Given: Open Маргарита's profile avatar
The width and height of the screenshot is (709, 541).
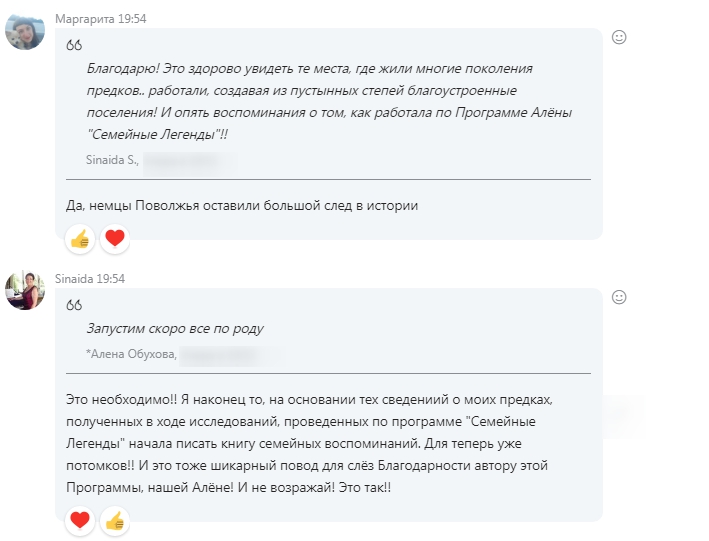Looking at the screenshot, I should [25, 30].
